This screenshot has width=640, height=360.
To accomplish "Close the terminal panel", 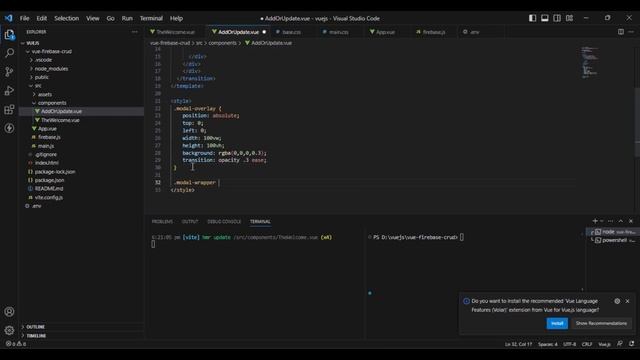I will coord(631,221).
